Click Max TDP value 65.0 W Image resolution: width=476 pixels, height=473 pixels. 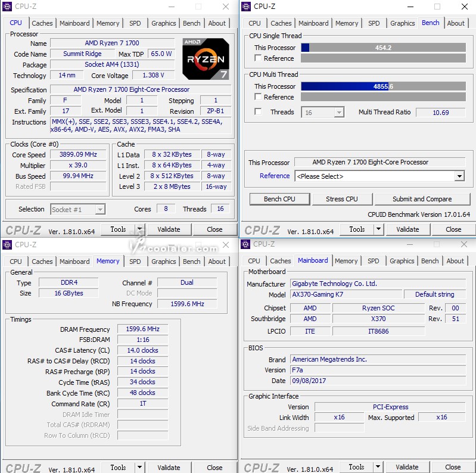[x=161, y=54]
